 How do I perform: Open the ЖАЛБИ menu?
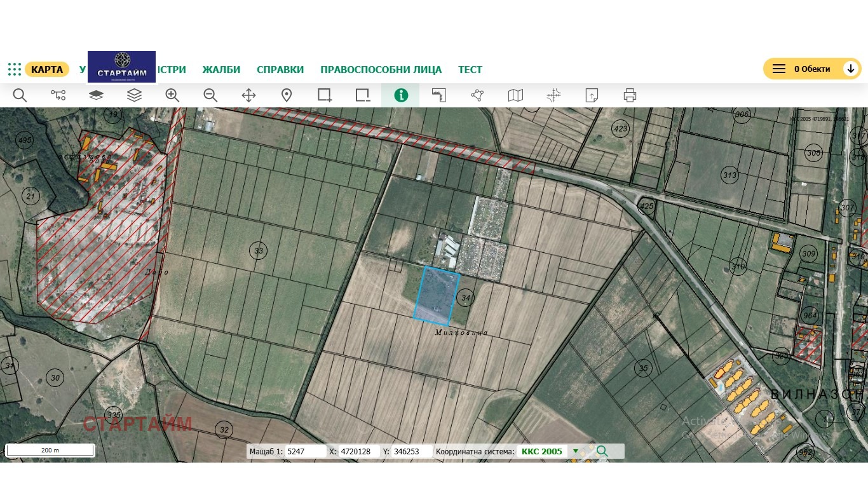(x=221, y=70)
